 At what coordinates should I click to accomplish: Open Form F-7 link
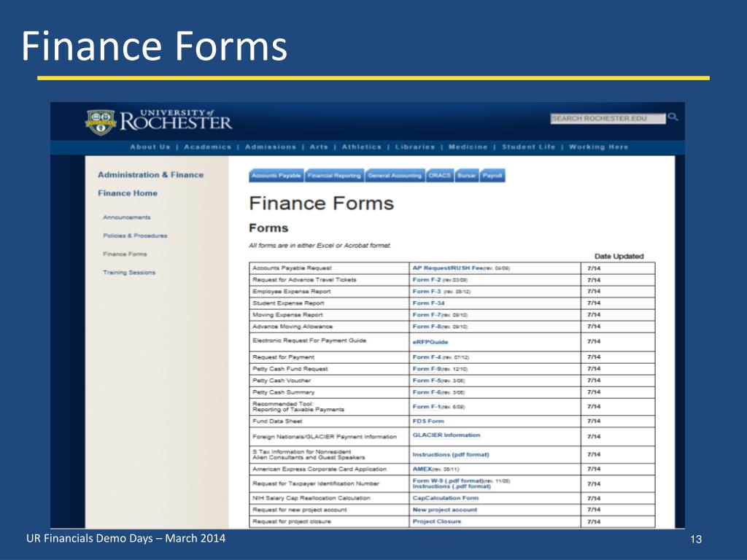[x=426, y=315]
